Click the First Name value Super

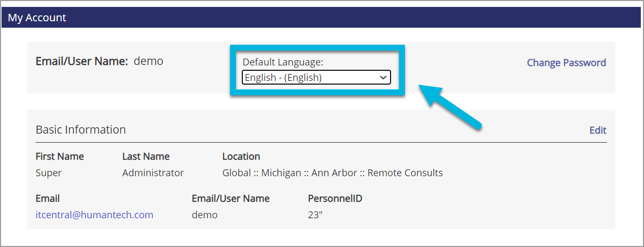48,173
